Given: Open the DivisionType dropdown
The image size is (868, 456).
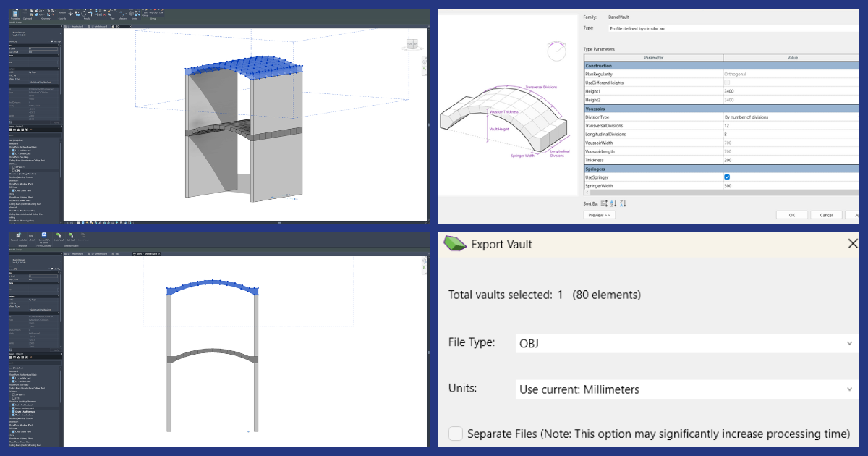Looking at the screenshot, I should click(791, 117).
